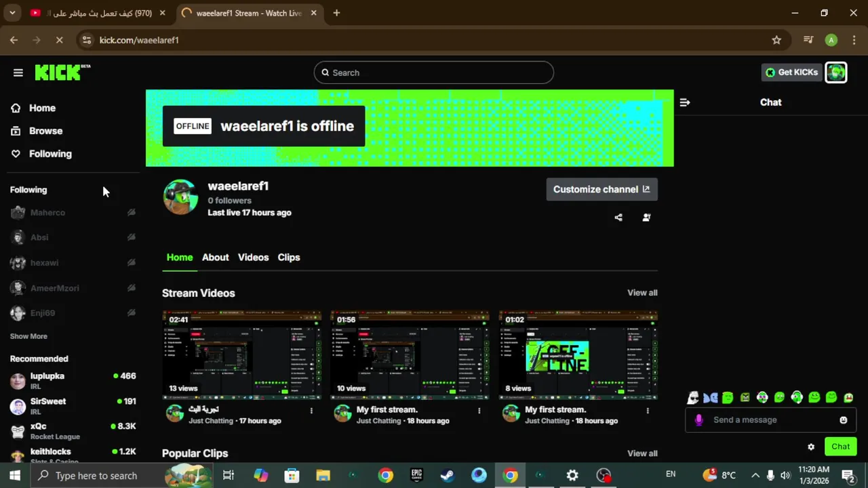The width and height of the screenshot is (868, 488).
Task: Switch to the Videos tab
Action: pos(253,258)
